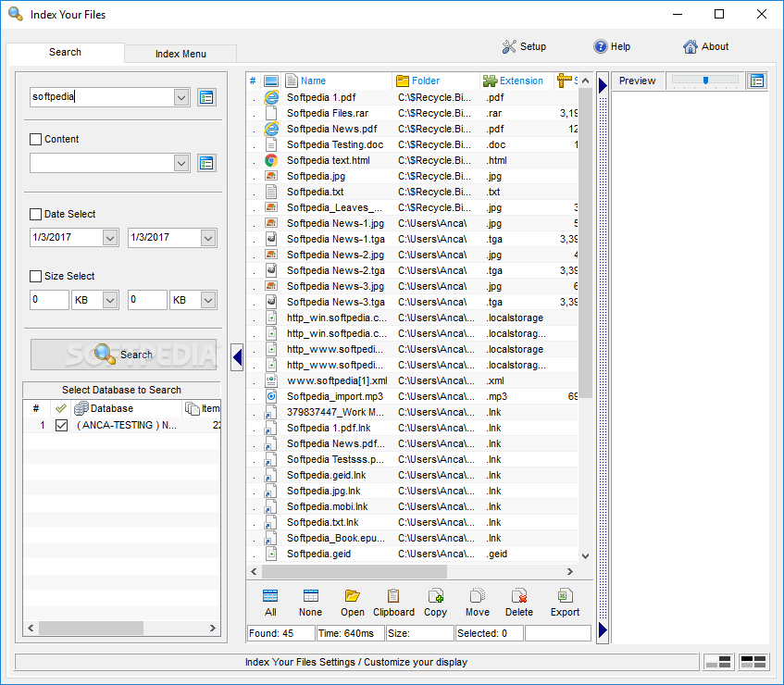Adjust the preview size slider
The width and height of the screenshot is (784, 685).
[705, 80]
